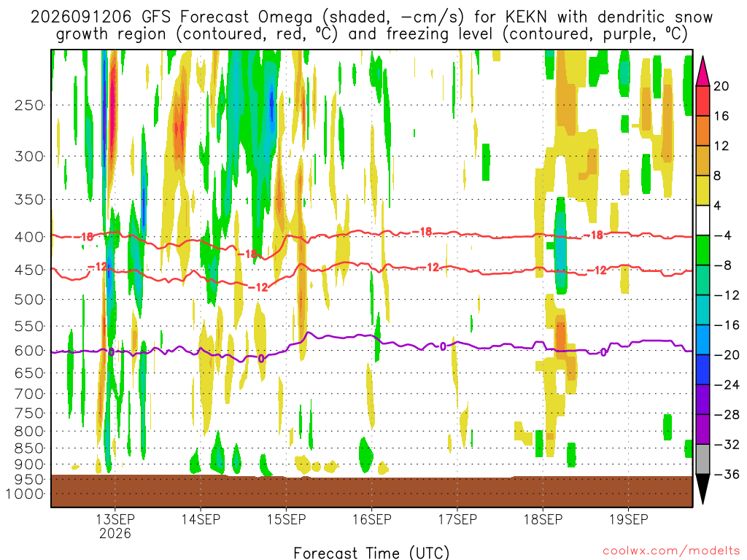Click the 500 pressure level label
This screenshot has height=560, width=747.
(x=29, y=300)
